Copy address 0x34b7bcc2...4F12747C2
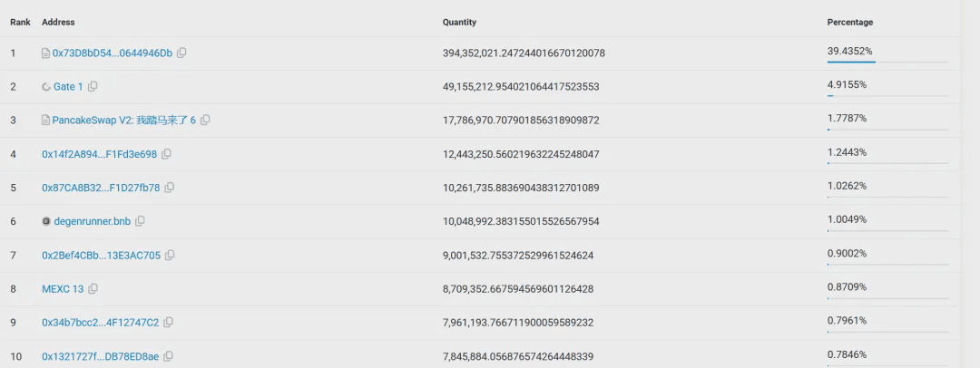 coord(169,323)
